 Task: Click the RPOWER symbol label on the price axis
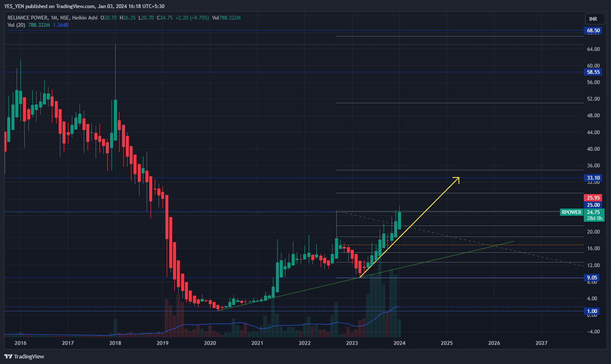[571, 212]
